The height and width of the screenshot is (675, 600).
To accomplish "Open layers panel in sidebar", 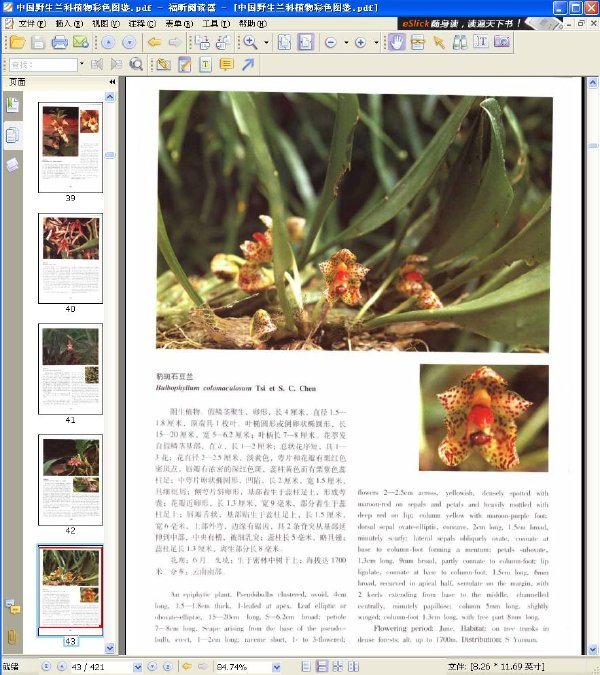I will click(12, 165).
